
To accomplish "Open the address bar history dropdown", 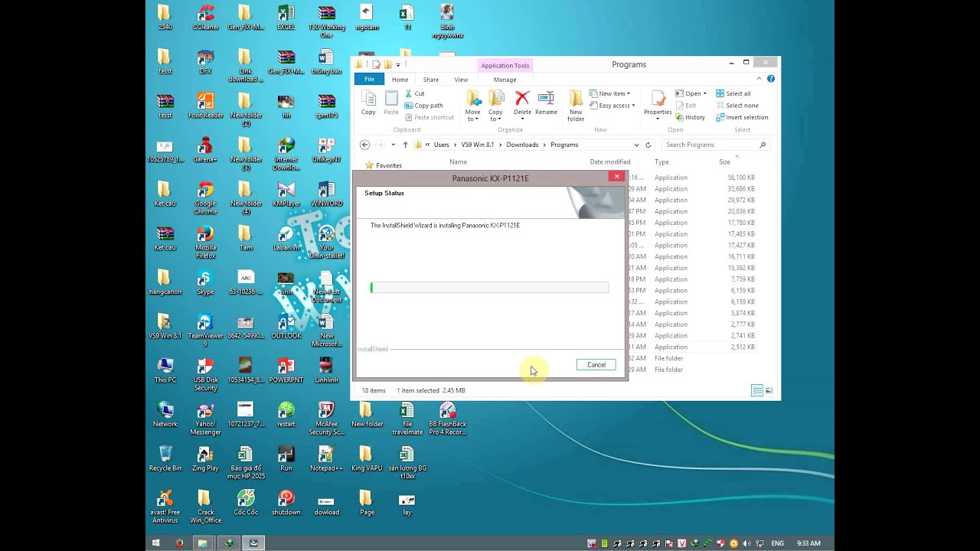I will [x=636, y=145].
